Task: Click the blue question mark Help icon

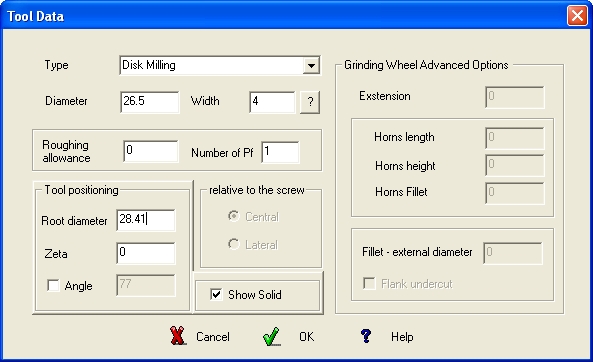Action: coord(366,336)
